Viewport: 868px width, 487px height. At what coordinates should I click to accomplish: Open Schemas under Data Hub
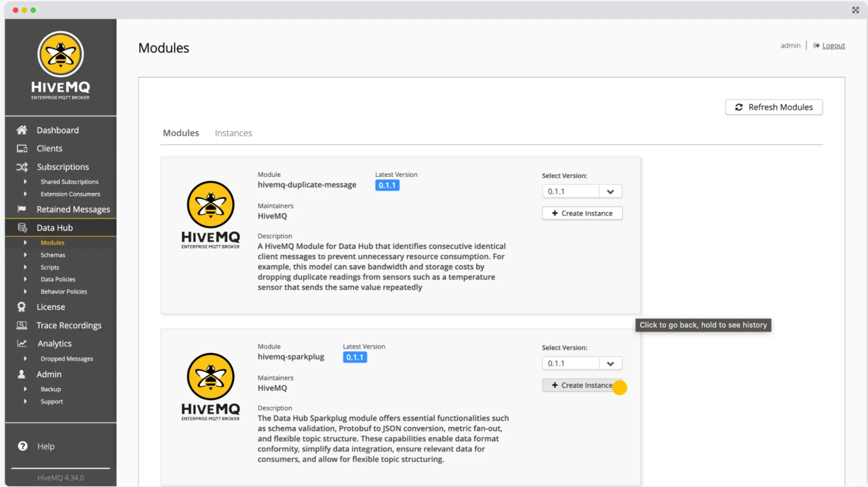(x=53, y=255)
